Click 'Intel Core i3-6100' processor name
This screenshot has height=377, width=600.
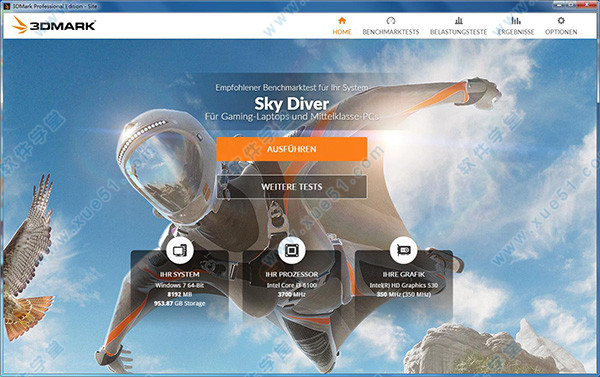[x=292, y=286]
